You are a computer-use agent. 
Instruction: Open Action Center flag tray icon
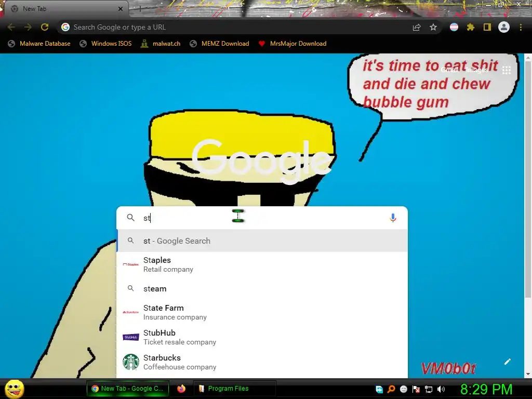416,389
